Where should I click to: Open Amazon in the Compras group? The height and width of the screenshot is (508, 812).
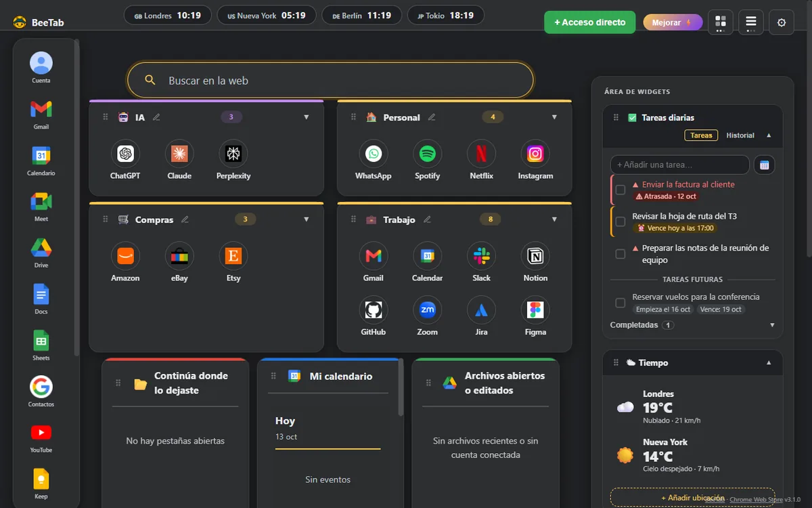(x=125, y=256)
